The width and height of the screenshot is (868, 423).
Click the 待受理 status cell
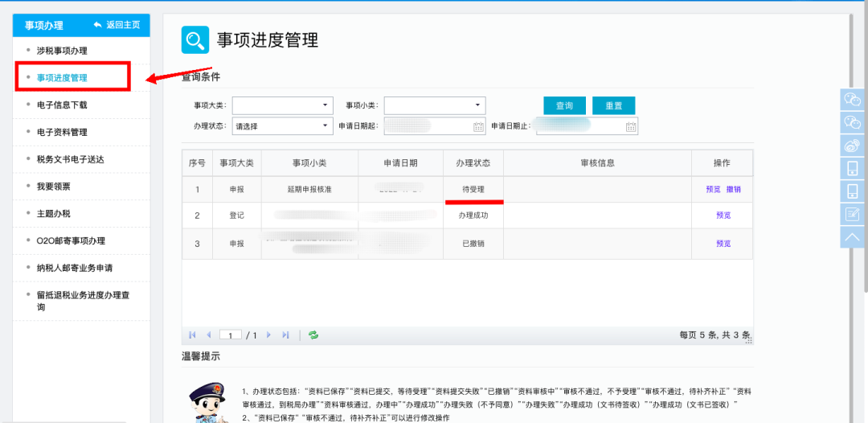(x=473, y=189)
